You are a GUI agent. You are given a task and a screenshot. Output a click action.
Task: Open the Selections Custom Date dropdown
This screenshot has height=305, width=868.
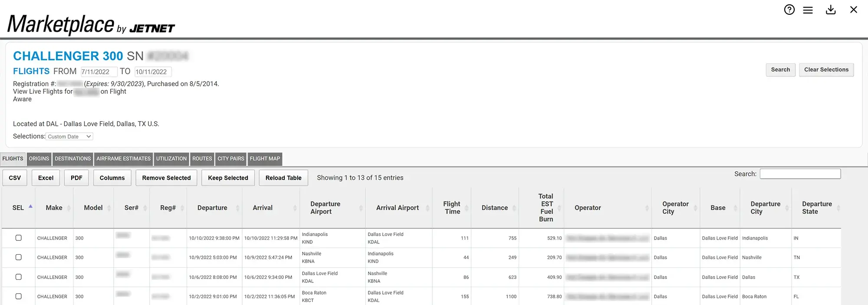69,136
